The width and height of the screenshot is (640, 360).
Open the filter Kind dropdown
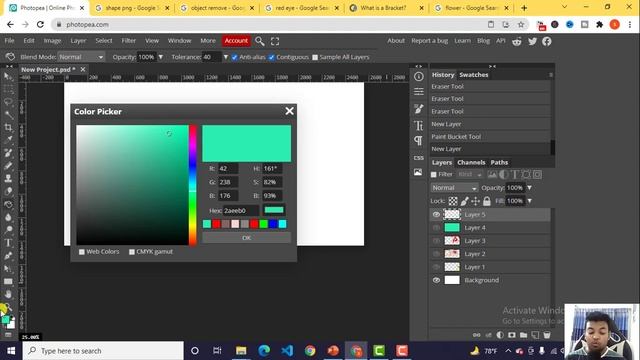[x=469, y=175]
